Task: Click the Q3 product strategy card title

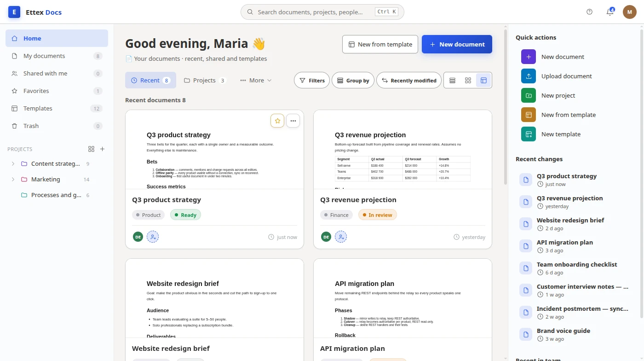Action: point(167,200)
